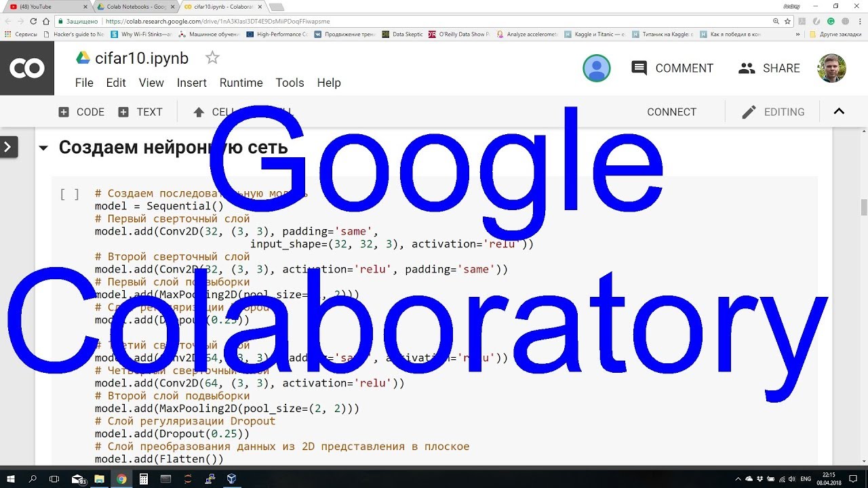Open the Runtime menu

pyautogui.click(x=241, y=83)
